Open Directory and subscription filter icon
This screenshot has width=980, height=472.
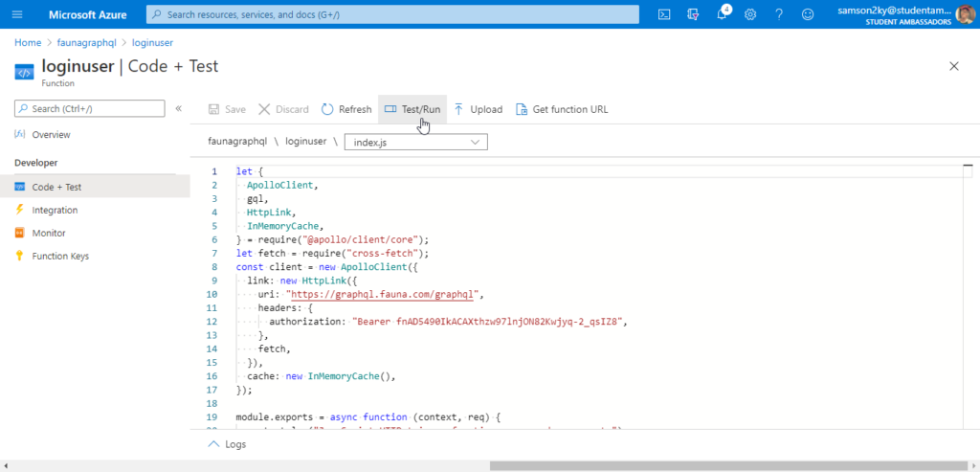click(x=693, y=14)
